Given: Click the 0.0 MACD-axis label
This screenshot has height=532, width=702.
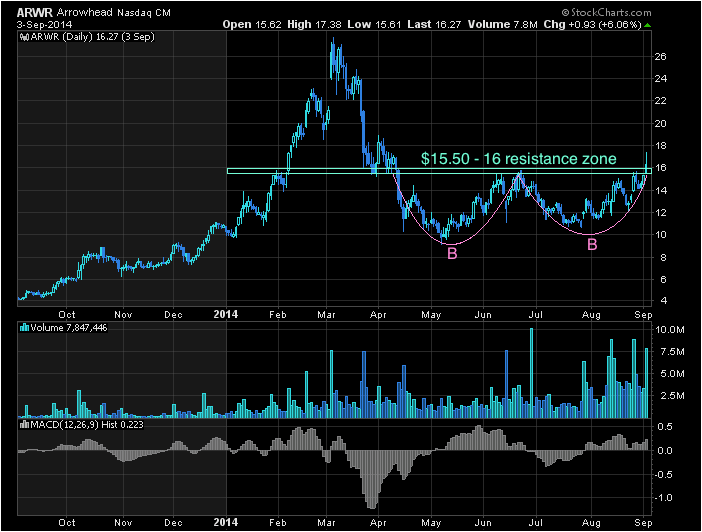Looking at the screenshot, I should point(665,450).
